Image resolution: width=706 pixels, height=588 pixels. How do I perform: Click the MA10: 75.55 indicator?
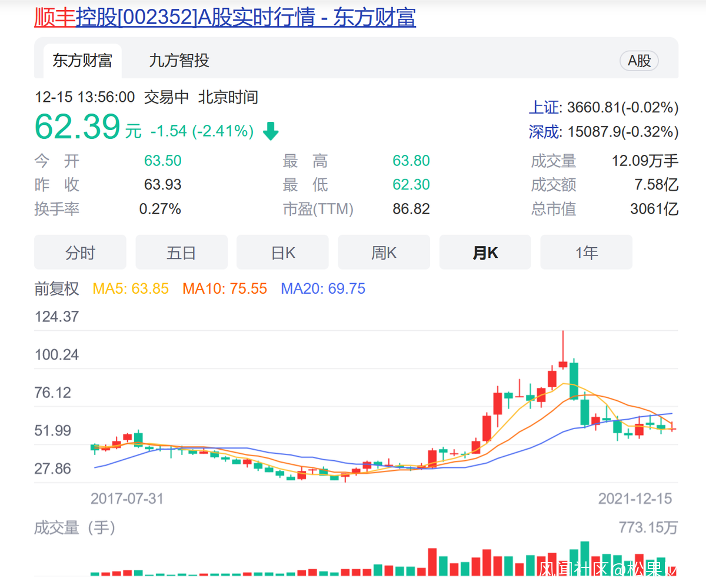225,289
